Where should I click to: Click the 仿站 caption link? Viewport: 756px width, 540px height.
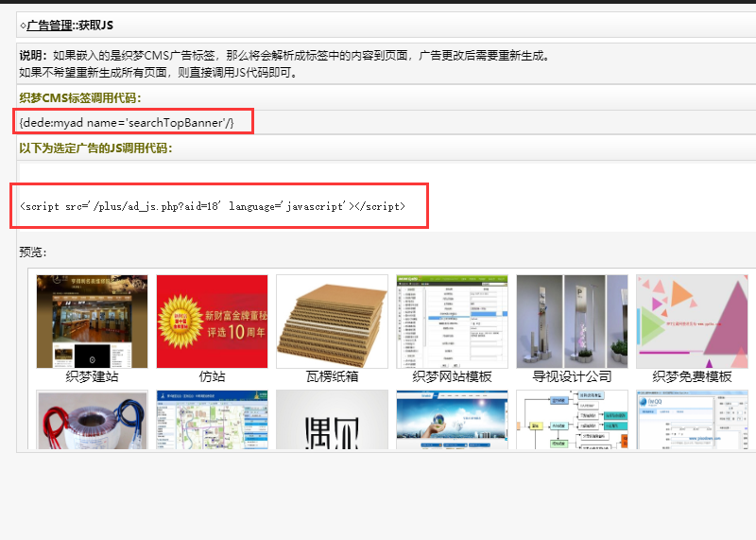tap(212, 376)
